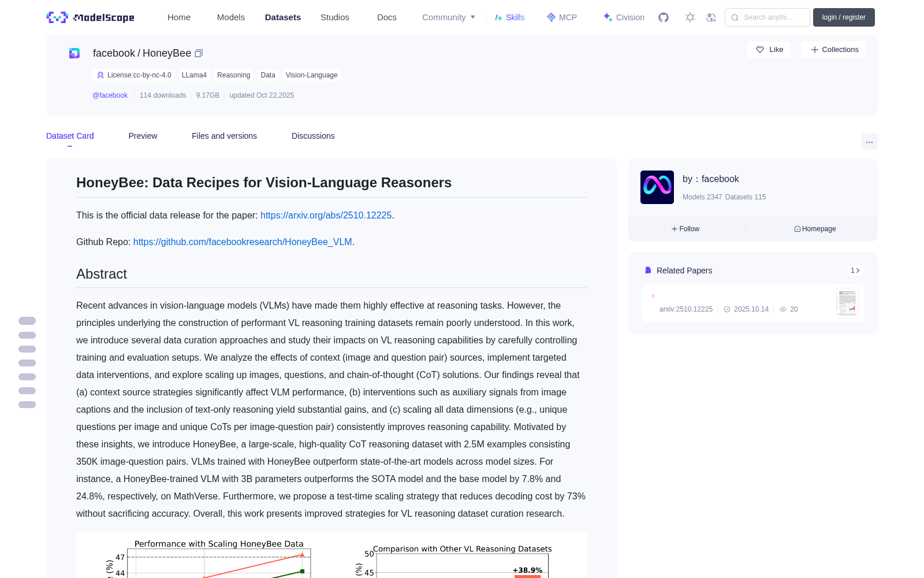Click the Abstract heading
The image size is (924, 578).
(x=102, y=274)
